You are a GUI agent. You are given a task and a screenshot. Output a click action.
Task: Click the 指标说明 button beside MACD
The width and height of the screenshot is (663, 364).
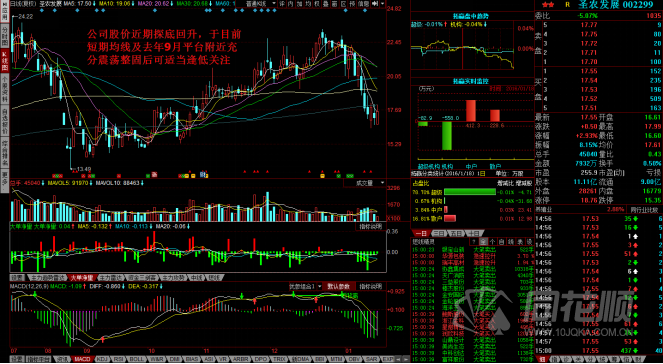(371, 286)
